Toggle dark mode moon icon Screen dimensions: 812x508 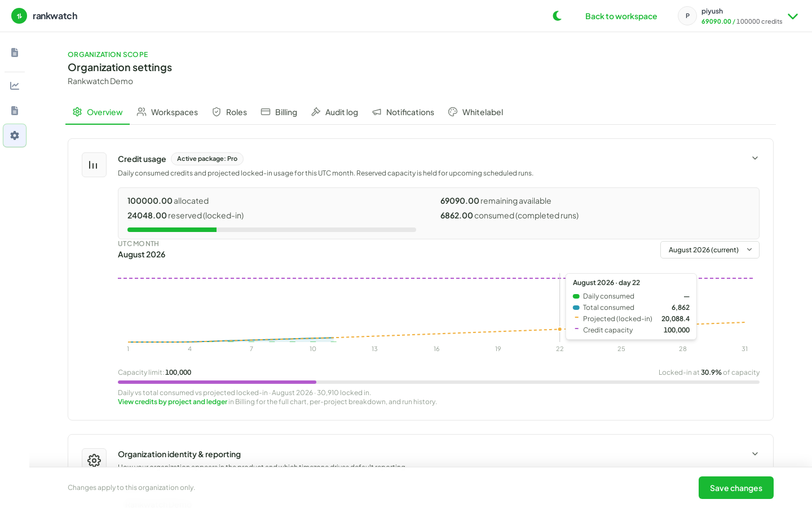click(x=557, y=16)
